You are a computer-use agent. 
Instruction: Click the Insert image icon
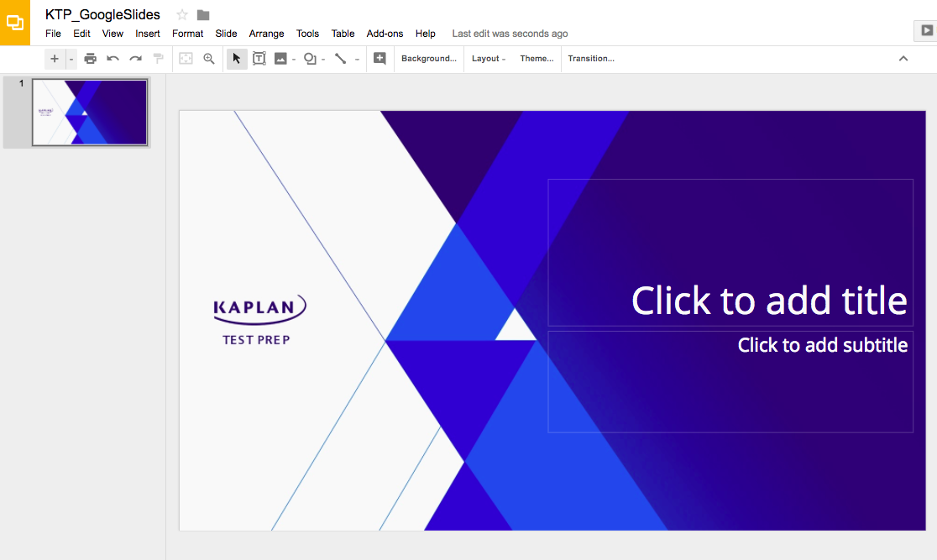click(x=280, y=59)
